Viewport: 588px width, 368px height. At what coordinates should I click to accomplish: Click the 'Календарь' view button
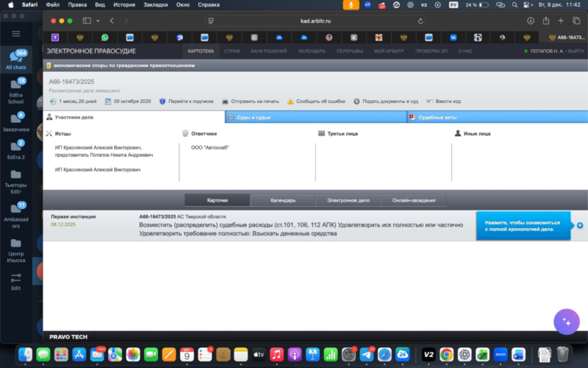(x=282, y=200)
